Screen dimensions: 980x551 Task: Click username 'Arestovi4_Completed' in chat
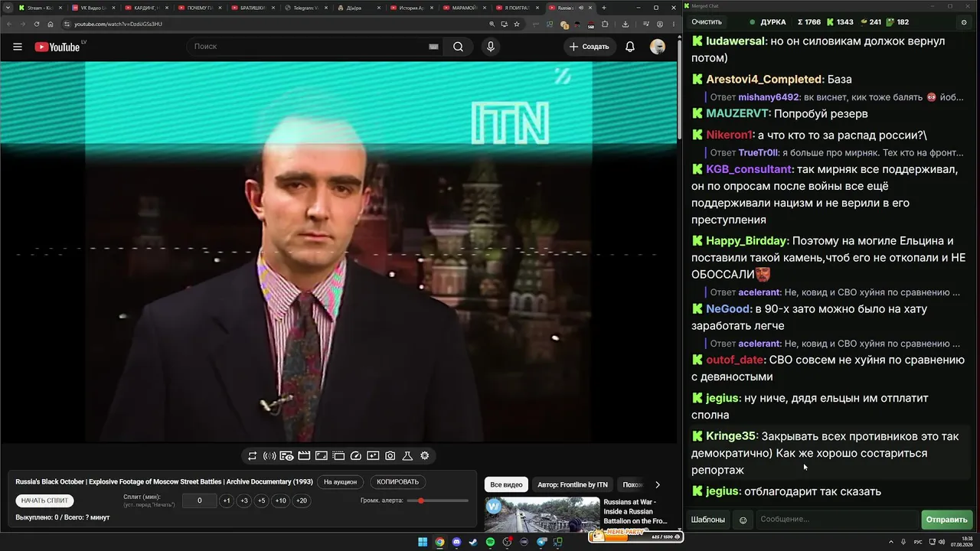[x=764, y=80]
